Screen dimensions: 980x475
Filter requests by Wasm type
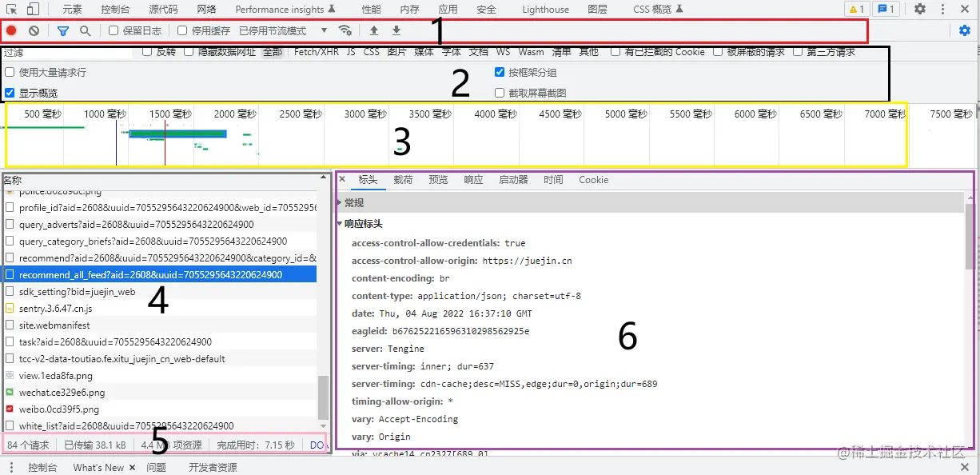[531, 52]
